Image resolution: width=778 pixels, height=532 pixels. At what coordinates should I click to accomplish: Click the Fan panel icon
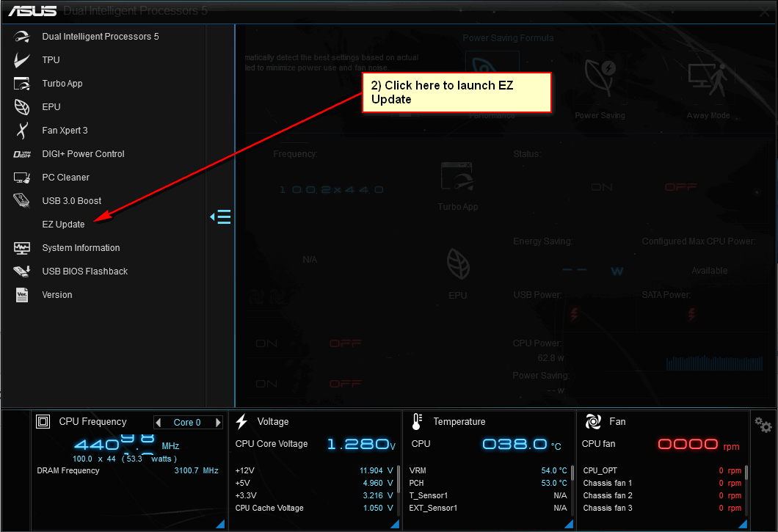tap(593, 422)
